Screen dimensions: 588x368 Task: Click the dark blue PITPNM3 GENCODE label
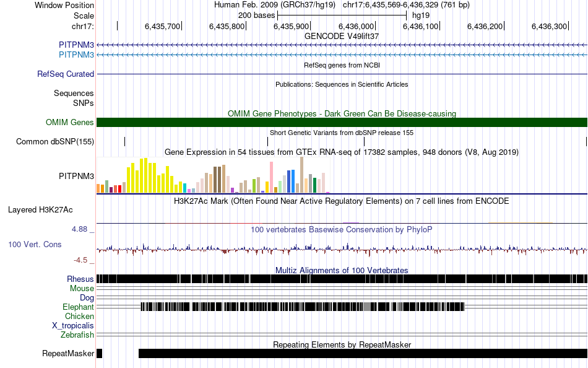(76, 45)
